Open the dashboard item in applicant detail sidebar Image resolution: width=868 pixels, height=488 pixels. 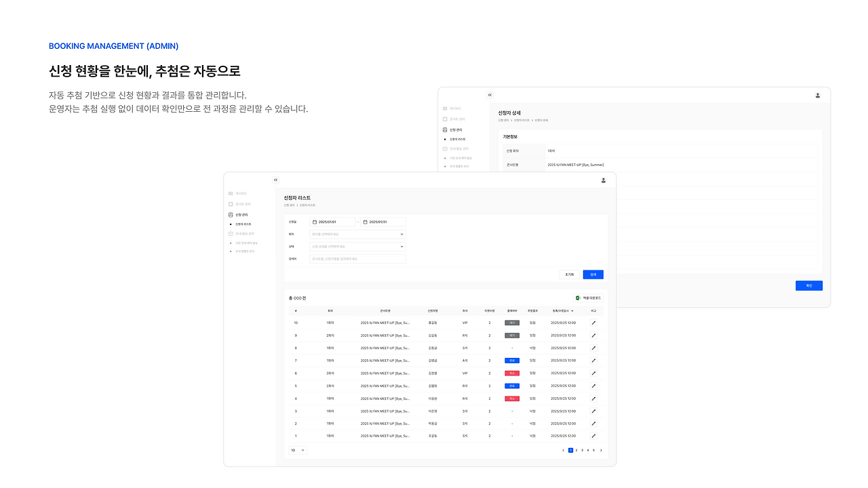pyautogui.click(x=452, y=108)
